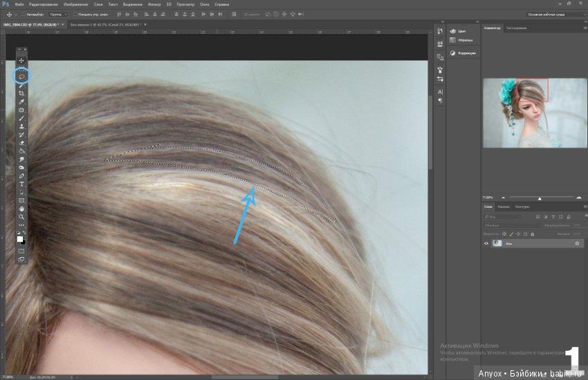The width and height of the screenshot is (588, 380).
Task: Hide the background layer eye icon
Action: (486, 243)
